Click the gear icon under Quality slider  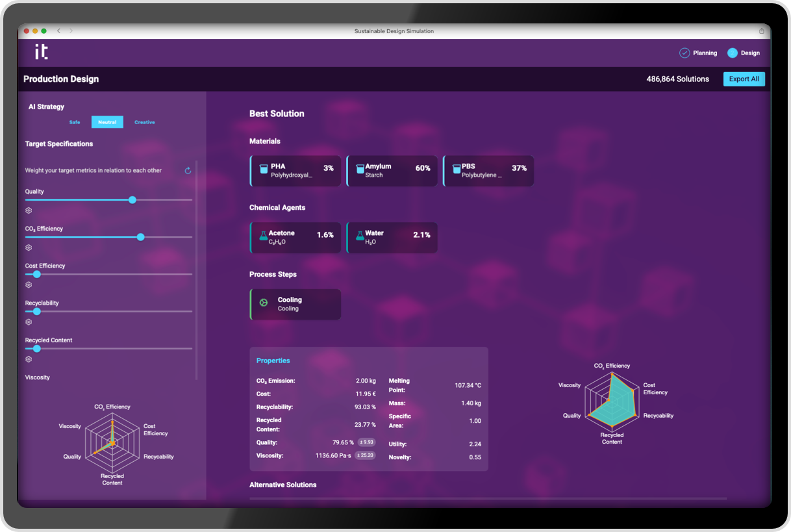29,210
